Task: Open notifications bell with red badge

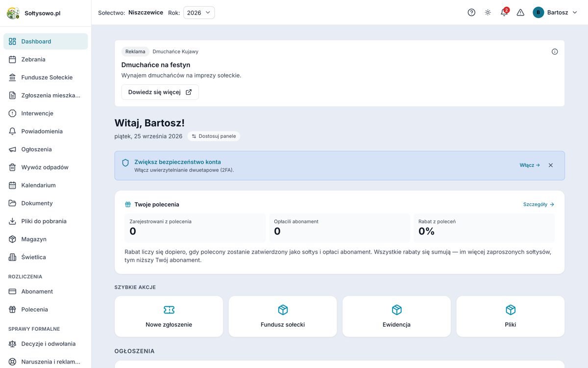Action: tap(504, 12)
